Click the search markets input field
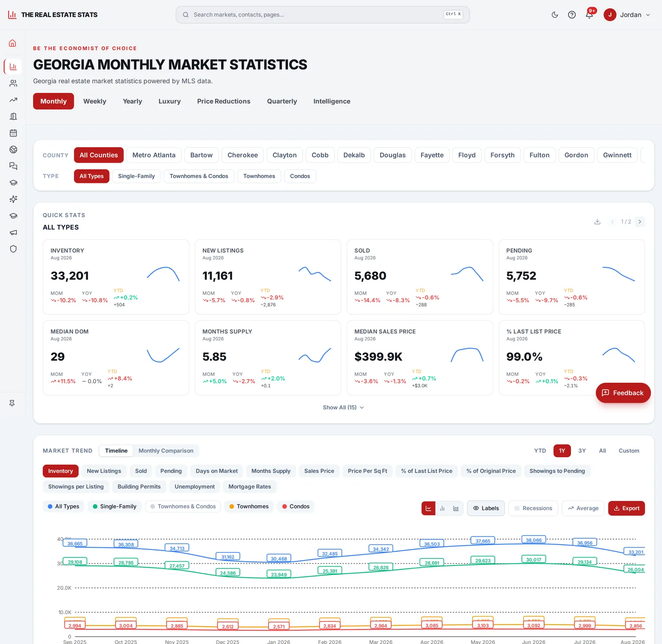 [x=323, y=15]
